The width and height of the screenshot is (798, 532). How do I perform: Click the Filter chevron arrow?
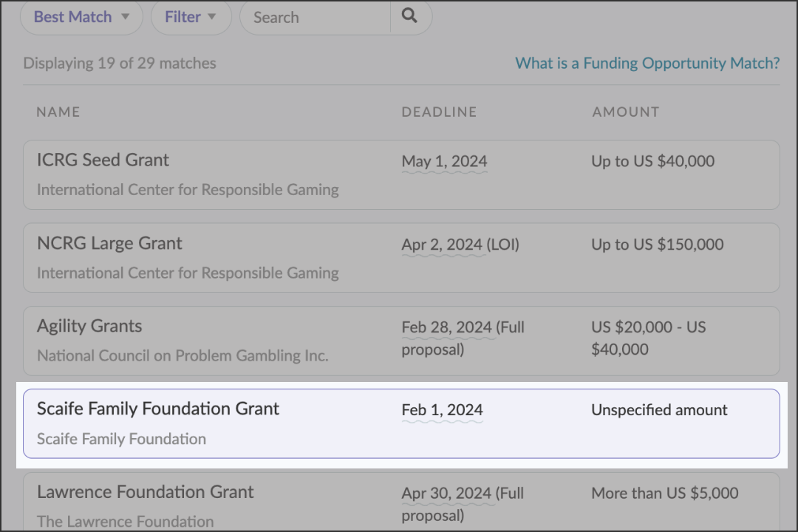point(212,17)
